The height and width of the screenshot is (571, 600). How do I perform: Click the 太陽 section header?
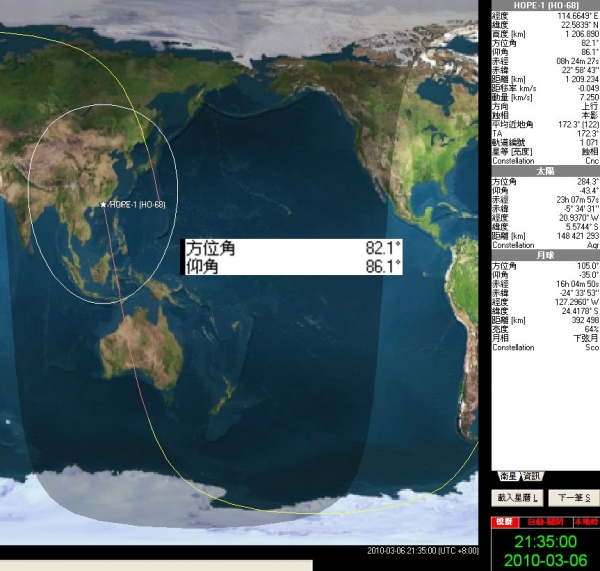[545, 170]
